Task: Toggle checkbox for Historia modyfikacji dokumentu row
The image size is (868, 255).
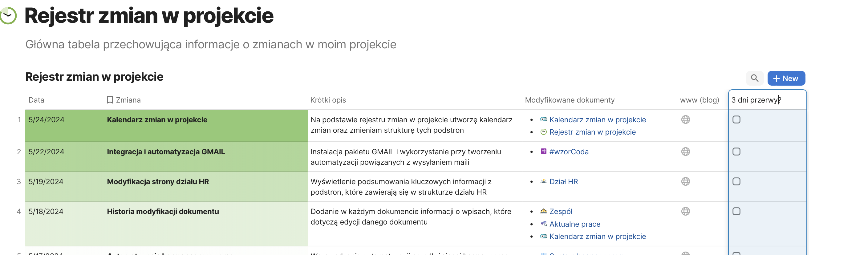Action: (736, 212)
